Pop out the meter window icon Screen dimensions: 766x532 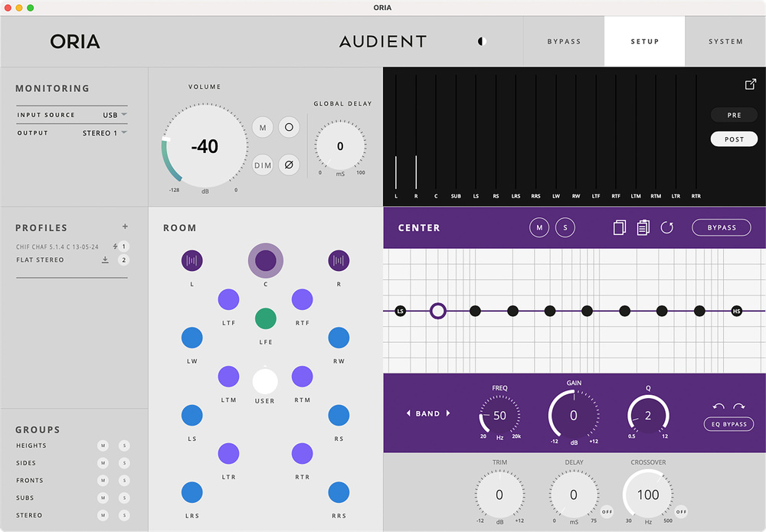750,84
